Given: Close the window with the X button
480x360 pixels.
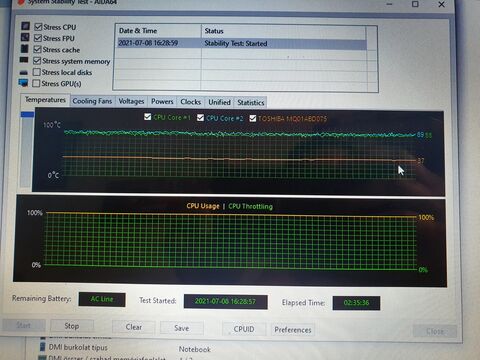Looking at the screenshot, I should (441, 4).
